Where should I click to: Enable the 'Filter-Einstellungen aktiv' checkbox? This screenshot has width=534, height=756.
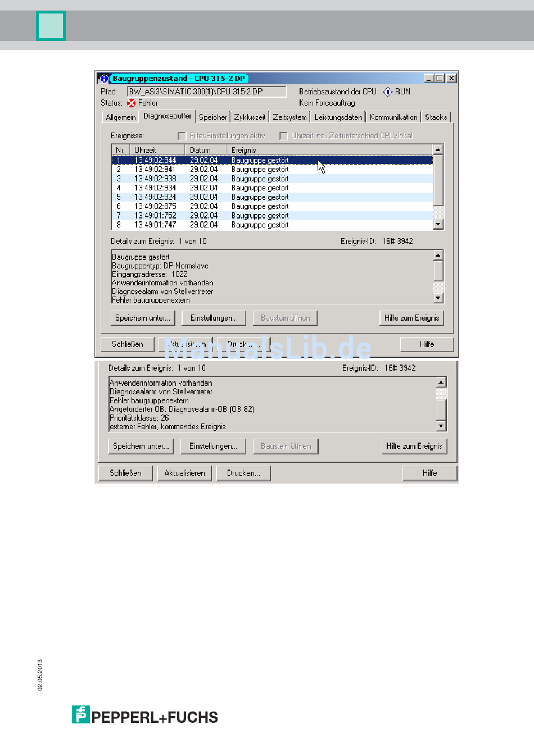182,136
